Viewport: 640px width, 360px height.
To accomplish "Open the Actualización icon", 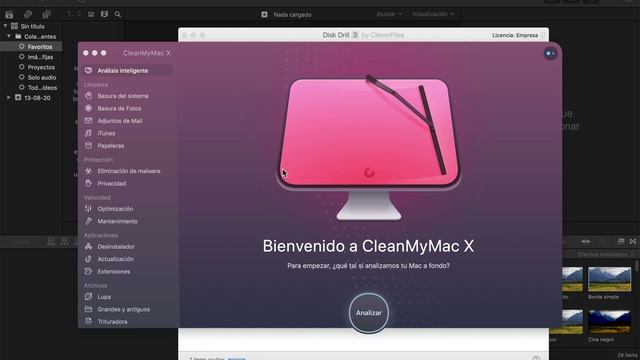I will click(89, 259).
